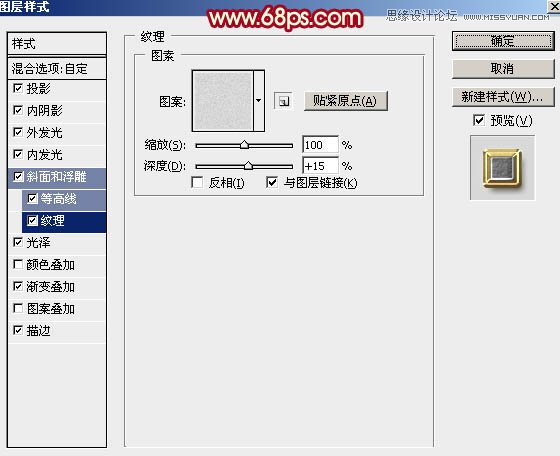Screen dimensions: 560x456
Task: Click the 缩放 percentage field showing 100
Action: coord(320,145)
